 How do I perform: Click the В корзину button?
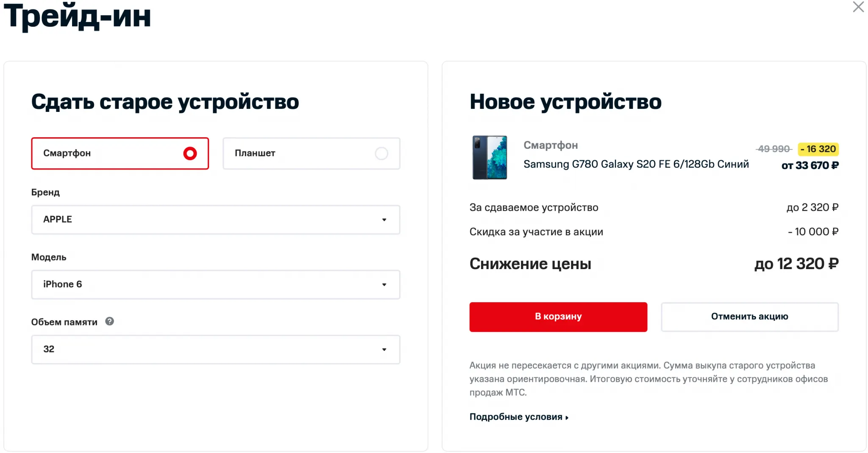558,317
